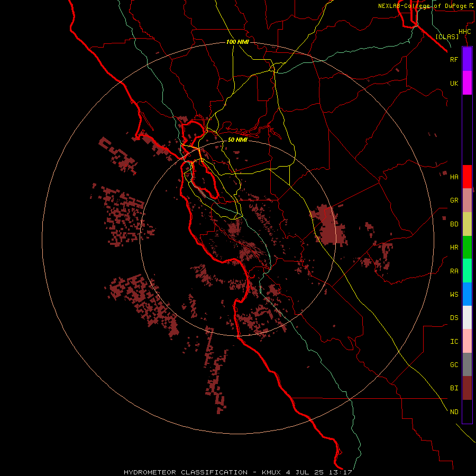
Task: Select the brown BI legend swatch
Action: [x=467, y=388]
